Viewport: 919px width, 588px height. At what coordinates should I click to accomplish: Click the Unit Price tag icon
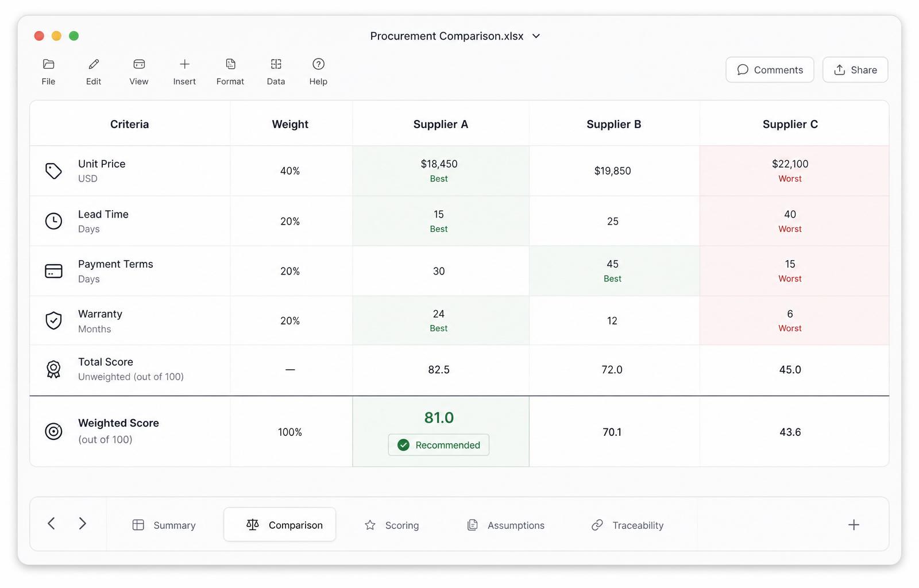coord(53,171)
